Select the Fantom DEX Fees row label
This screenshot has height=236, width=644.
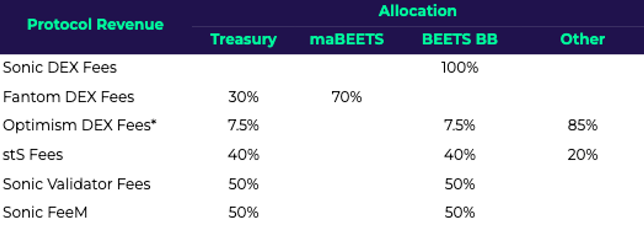[x=69, y=97]
